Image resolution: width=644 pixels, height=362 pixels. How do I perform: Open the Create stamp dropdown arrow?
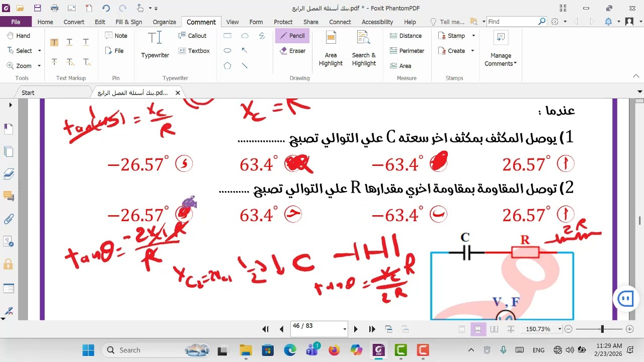[x=472, y=51]
